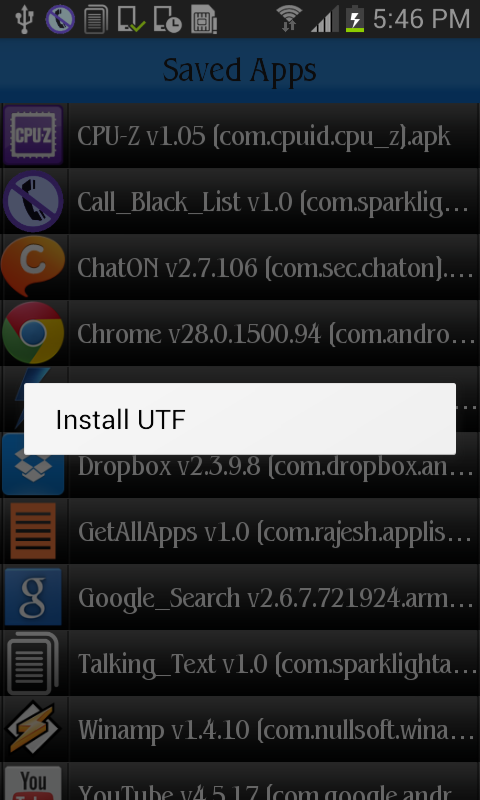Tap the Google Search app icon

coord(33,597)
